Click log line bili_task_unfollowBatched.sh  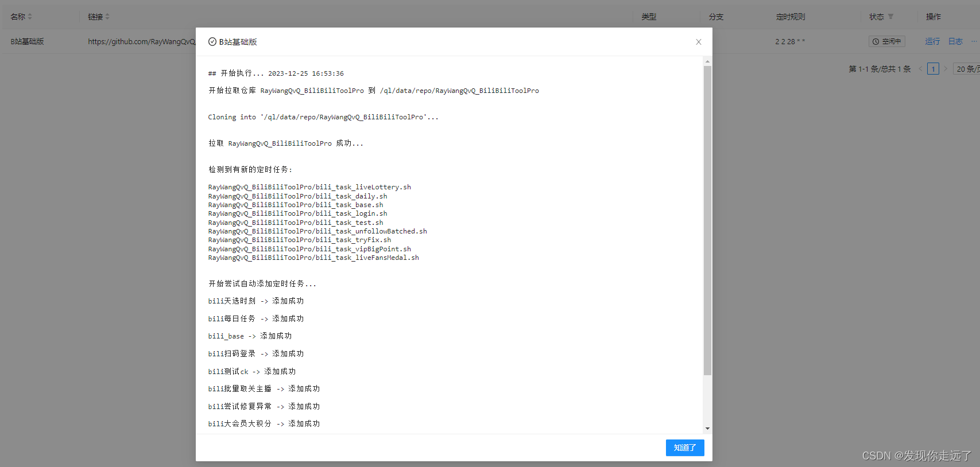pos(317,231)
